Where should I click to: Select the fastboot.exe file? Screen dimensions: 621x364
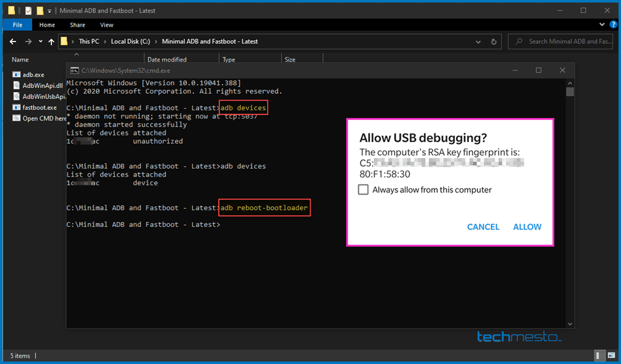(x=39, y=107)
